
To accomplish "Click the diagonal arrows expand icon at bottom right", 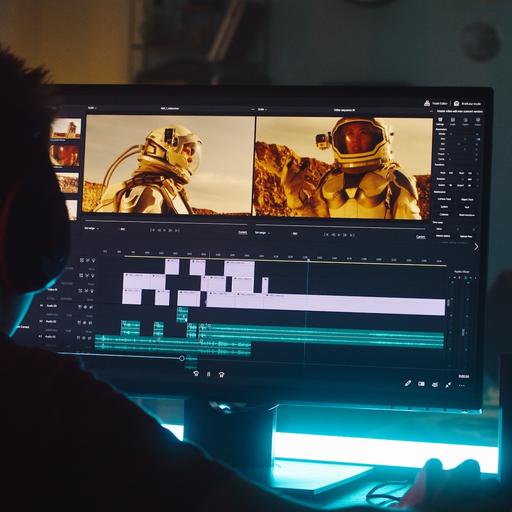I will coord(448,385).
